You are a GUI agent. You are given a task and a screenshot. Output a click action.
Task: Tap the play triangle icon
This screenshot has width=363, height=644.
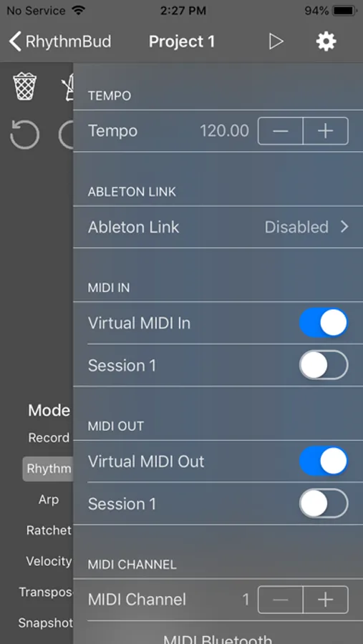point(276,42)
